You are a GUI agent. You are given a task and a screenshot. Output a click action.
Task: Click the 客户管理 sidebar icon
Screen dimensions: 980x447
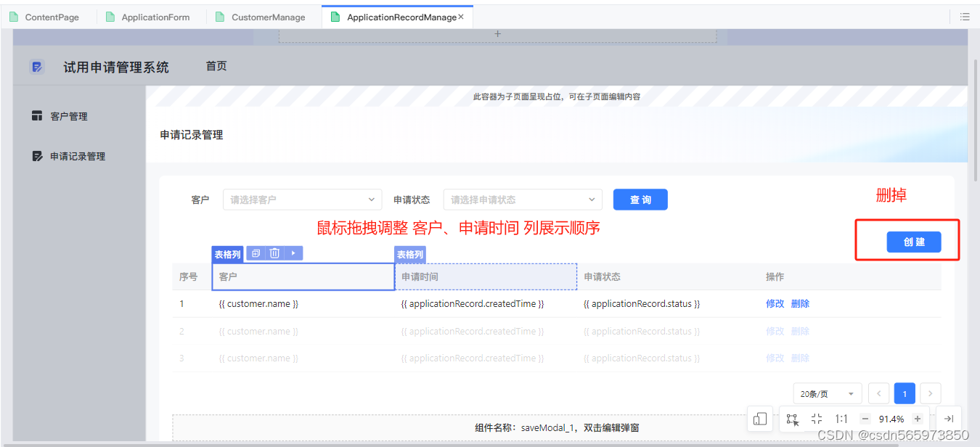[37, 115]
